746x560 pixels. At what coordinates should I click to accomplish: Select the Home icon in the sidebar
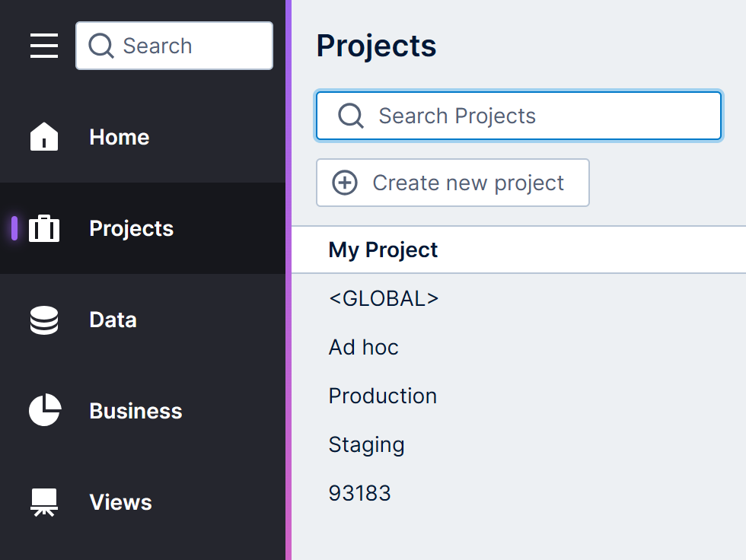click(x=43, y=137)
